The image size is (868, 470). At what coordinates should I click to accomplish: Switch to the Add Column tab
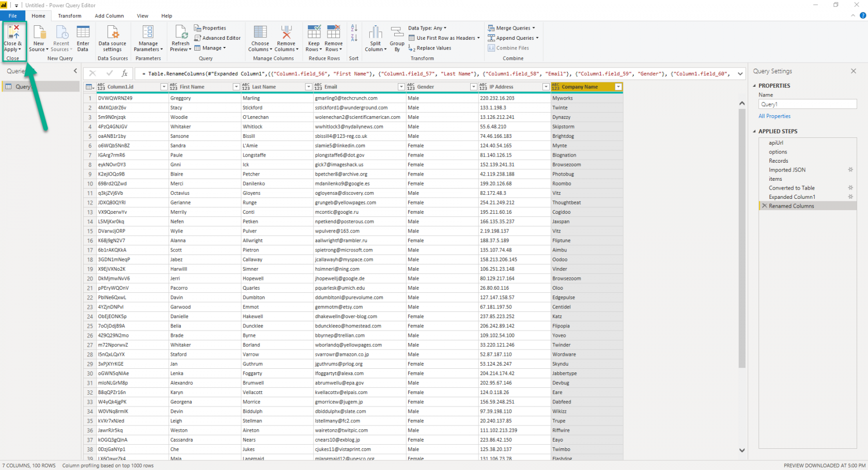[x=109, y=15]
